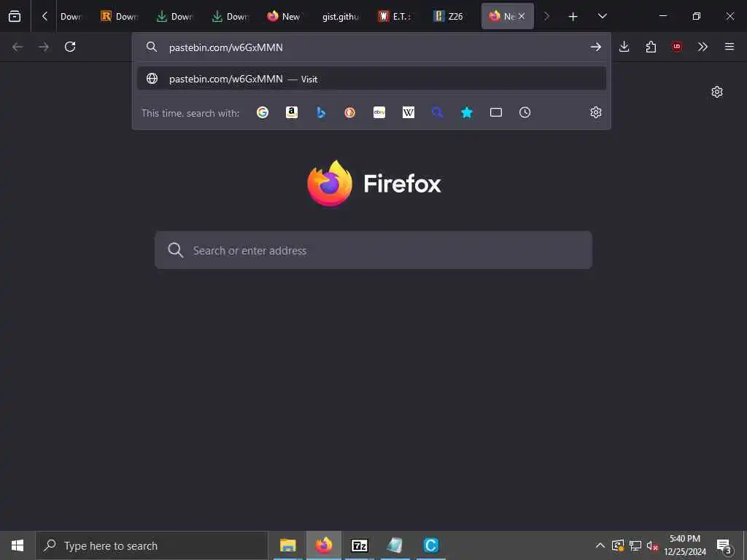Expand the list all tabs dropdown

(602, 16)
